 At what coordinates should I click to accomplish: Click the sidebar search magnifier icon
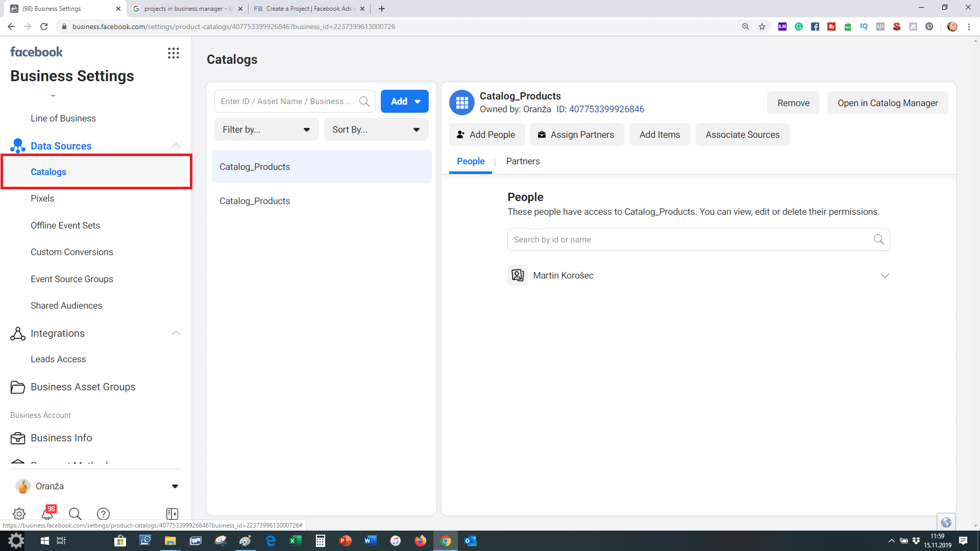click(75, 513)
